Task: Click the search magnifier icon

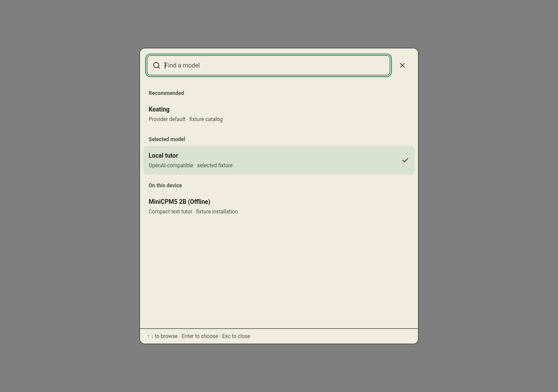Action: (x=157, y=65)
